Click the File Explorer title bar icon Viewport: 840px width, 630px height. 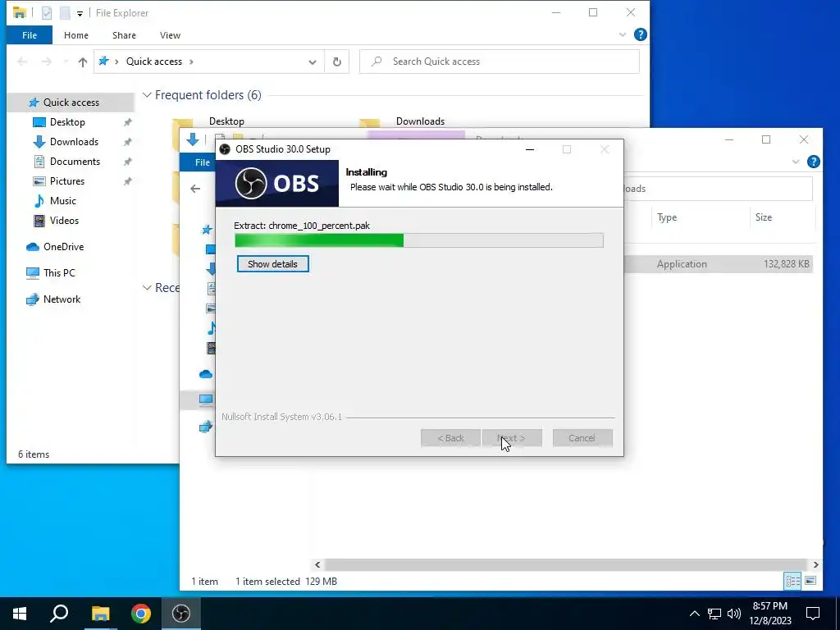coord(20,12)
